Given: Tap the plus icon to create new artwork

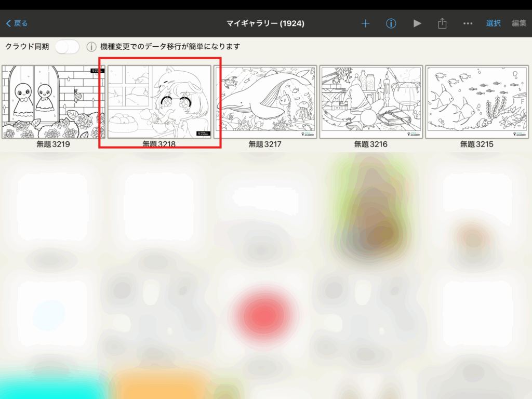Looking at the screenshot, I should coord(365,23).
